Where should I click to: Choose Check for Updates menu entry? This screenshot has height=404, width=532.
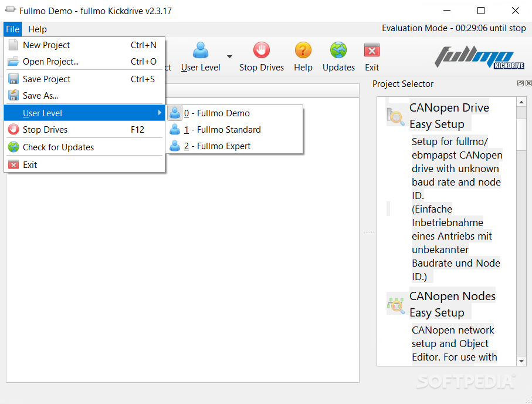pyautogui.click(x=84, y=147)
